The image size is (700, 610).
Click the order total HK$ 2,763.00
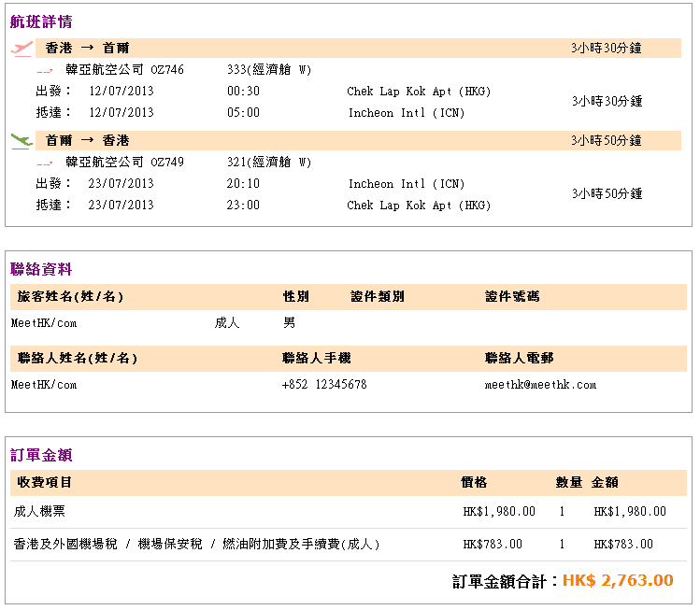[x=617, y=581]
